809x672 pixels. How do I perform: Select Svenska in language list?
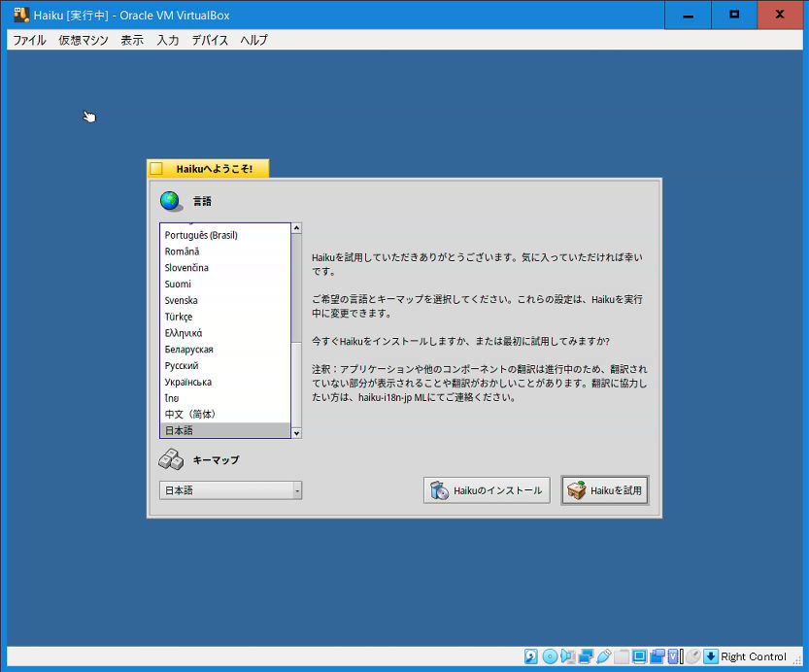click(x=225, y=301)
